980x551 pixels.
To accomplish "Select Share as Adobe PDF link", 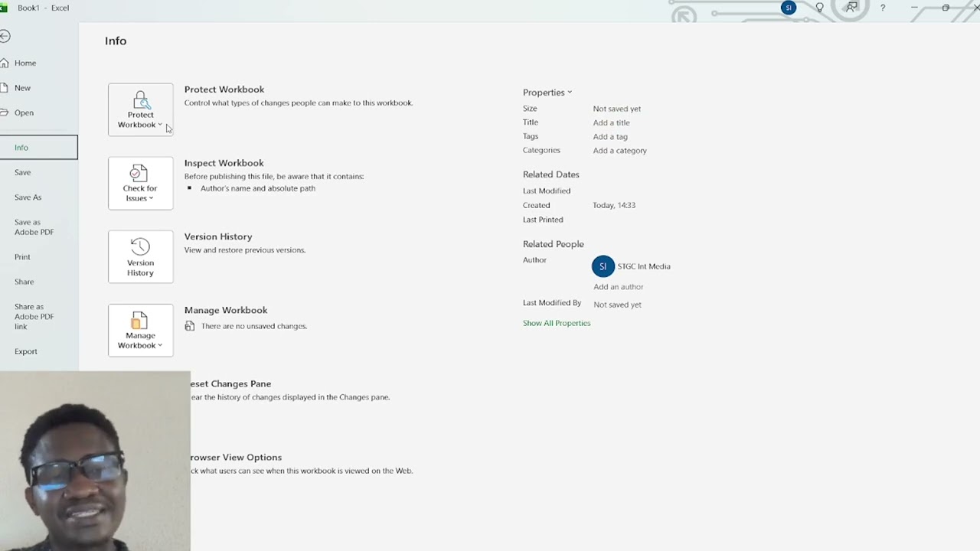I will pos(34,316).
